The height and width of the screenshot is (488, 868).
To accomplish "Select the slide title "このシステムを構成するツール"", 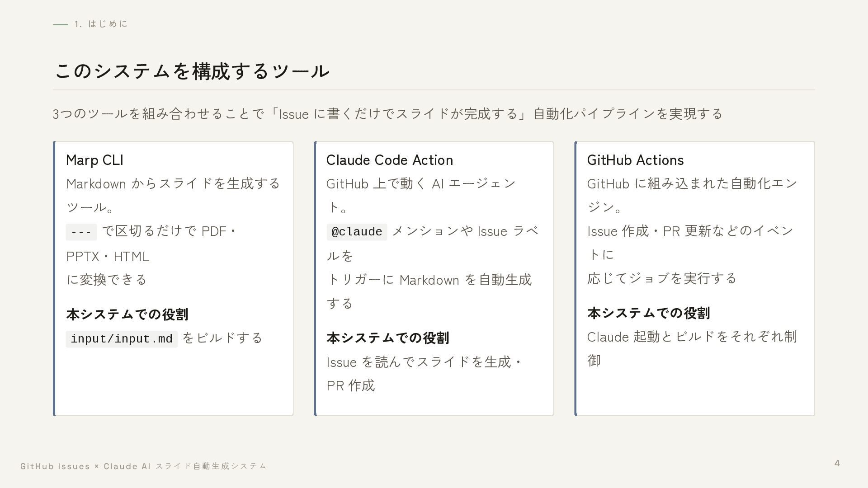I will coord(192,71).
